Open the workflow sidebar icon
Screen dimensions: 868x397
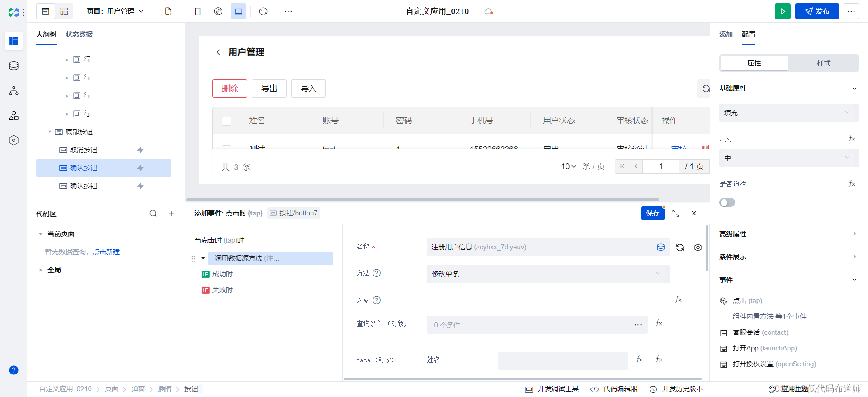point(14,91)
